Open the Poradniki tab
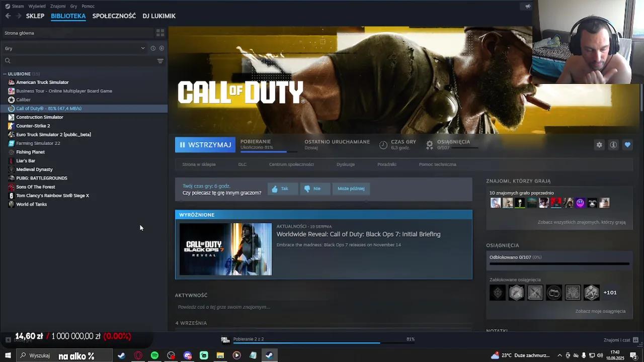 pos(387,164)
